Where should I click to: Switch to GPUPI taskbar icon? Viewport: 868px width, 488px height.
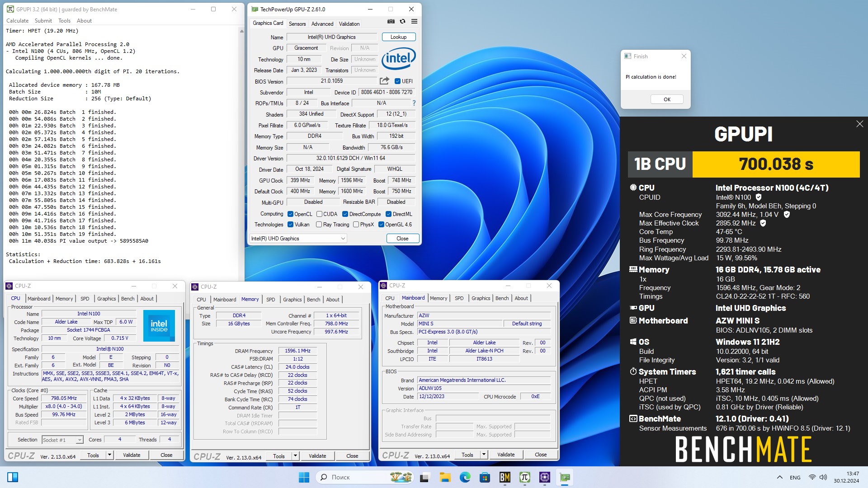pos(525,477)
